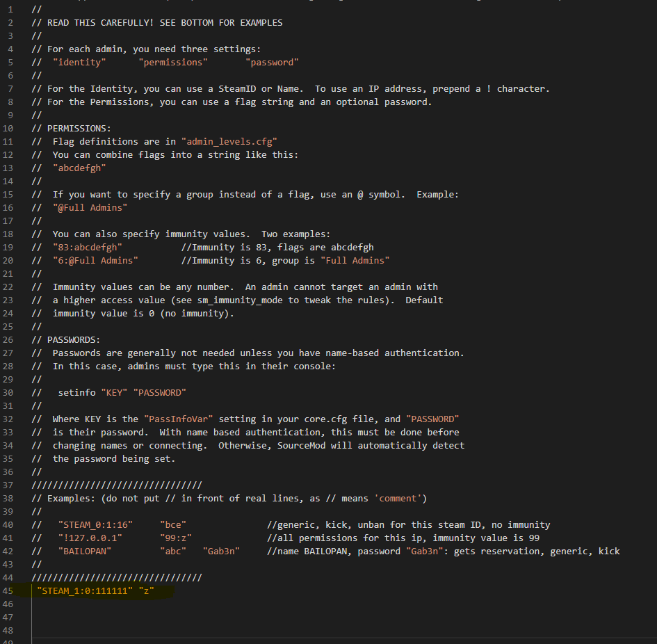The image size is (657, 644).
Task: Click the 'comment' string on line 38
Action: (x=398, y=499)
